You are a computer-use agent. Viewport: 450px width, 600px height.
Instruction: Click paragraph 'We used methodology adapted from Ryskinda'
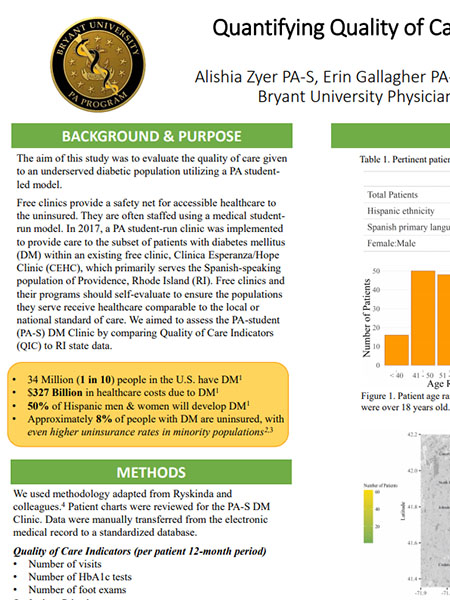coord(142,513)
